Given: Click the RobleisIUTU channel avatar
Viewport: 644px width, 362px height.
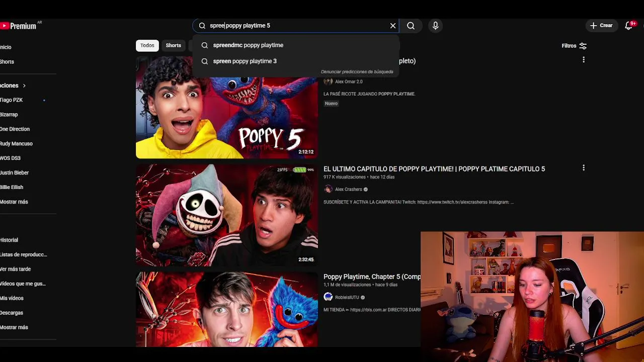Looking at the screenshot, I should (x=328, y=297).
